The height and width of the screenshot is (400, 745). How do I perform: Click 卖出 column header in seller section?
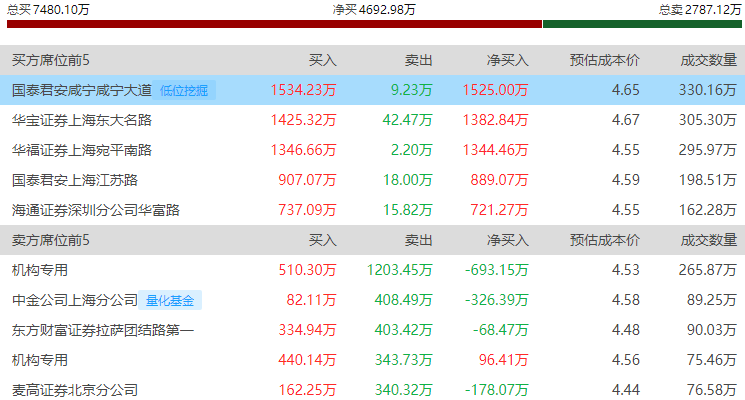coord(419,240)
